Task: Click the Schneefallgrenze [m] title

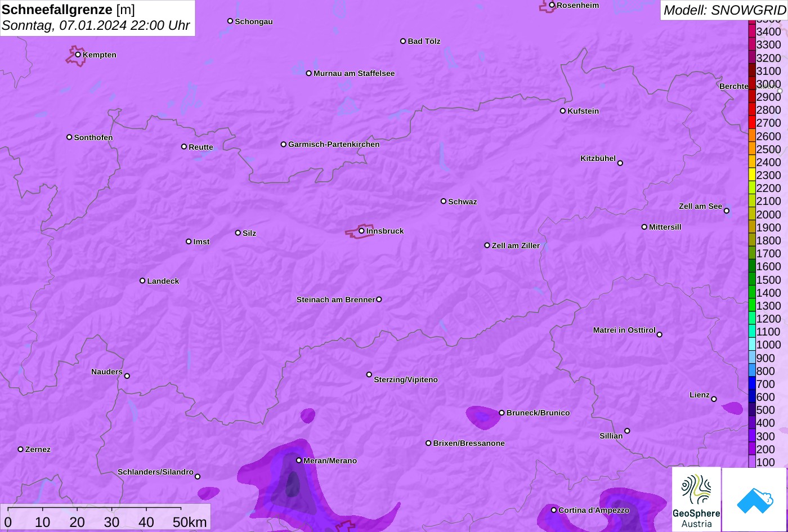Action: 69,10
